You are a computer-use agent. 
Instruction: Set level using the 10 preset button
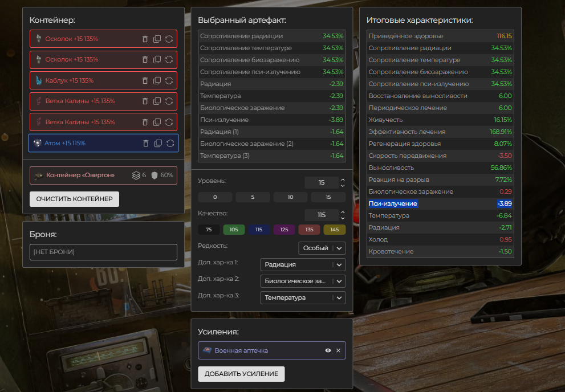290,197
